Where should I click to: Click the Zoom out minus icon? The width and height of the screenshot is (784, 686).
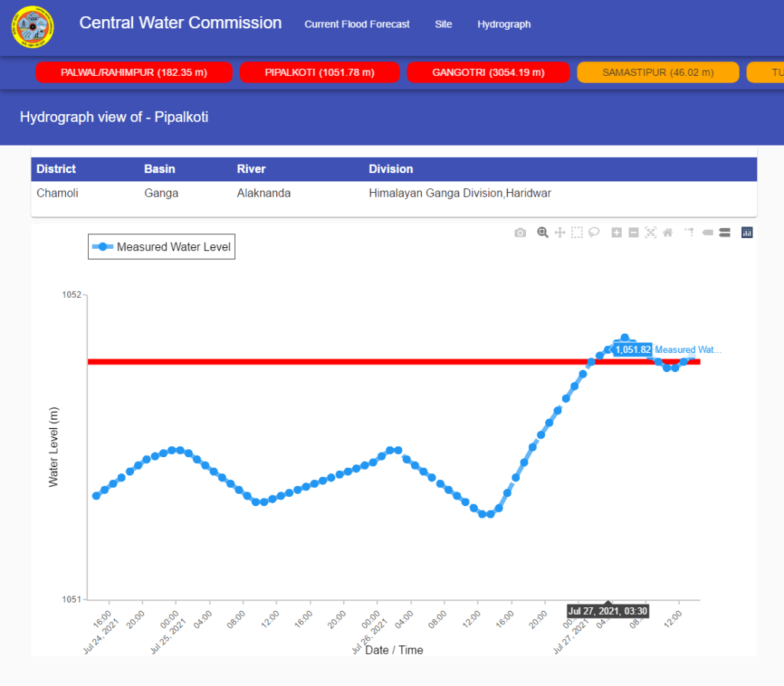(x=633, y=233)
